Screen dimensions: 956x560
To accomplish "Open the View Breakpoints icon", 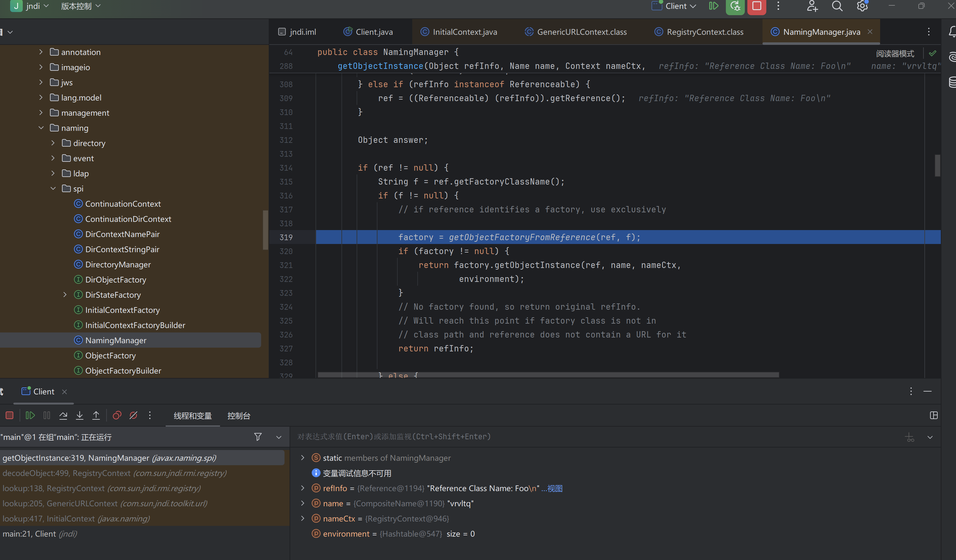I will tap(117, 416).
